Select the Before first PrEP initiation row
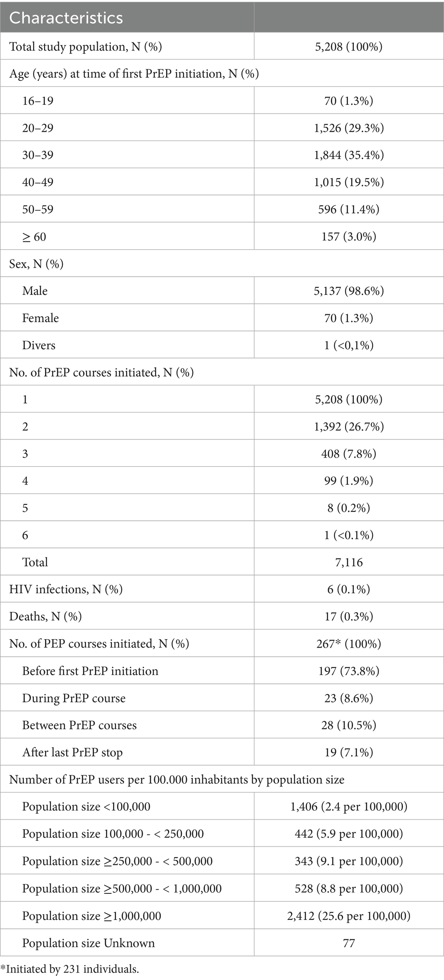This screenshot has width=444, height=980. click(90, 671)
